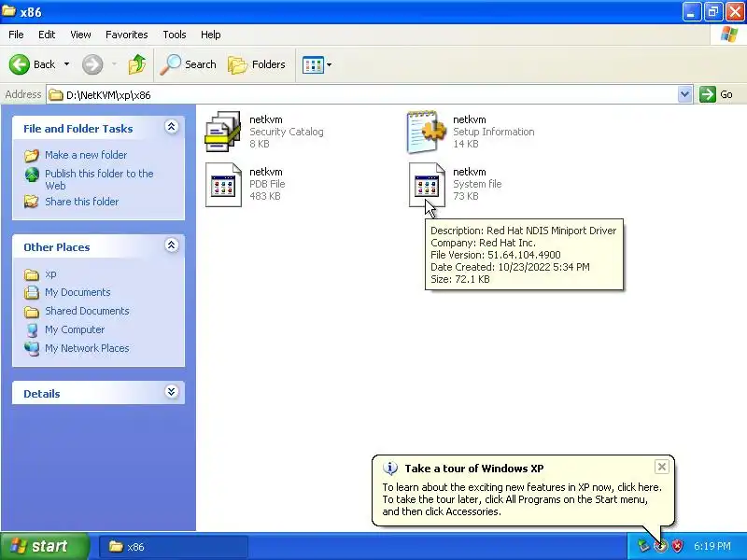
Task: Collapse the File and Folder Tasks panel
Action: (x=172, y=126)
